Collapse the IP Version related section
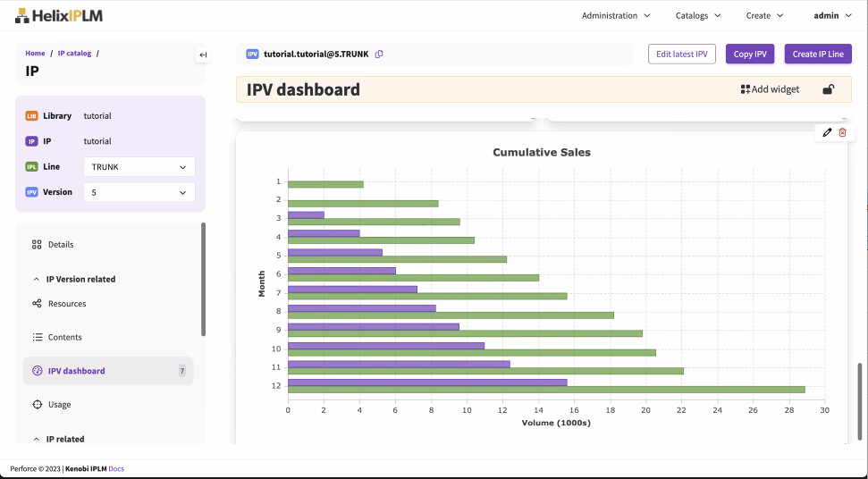This screenshot has width=868, height=479. tap(38, 280)
